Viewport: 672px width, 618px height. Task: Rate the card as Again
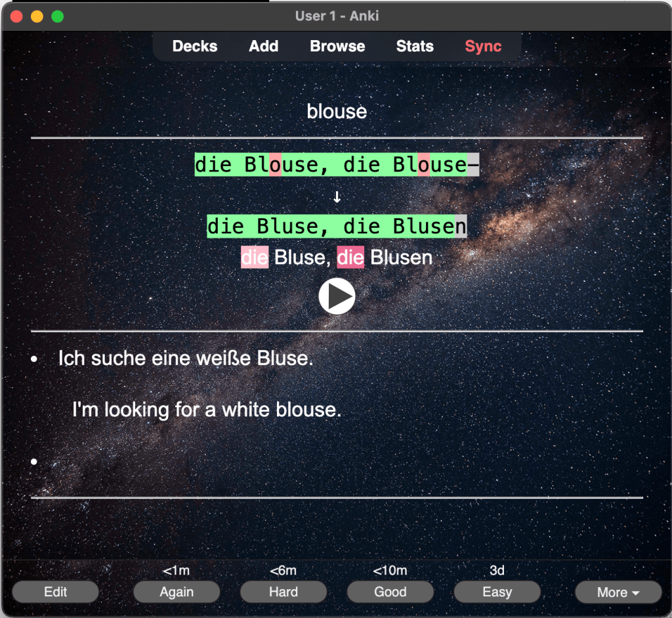177,592
